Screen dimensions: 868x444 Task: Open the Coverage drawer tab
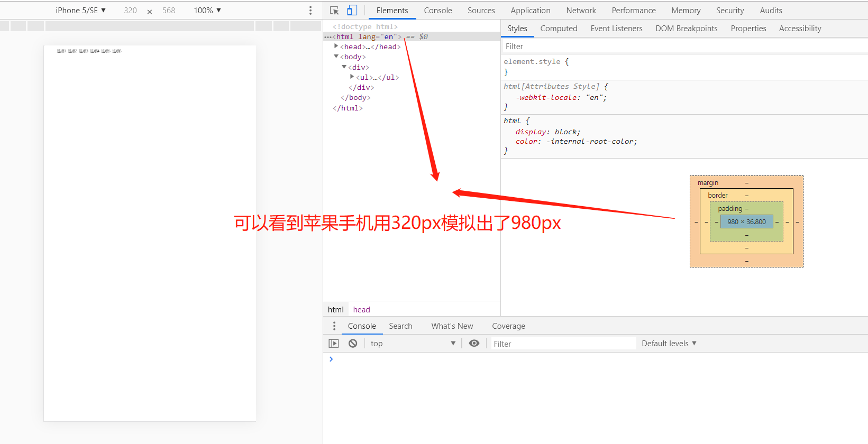[509, 326]
